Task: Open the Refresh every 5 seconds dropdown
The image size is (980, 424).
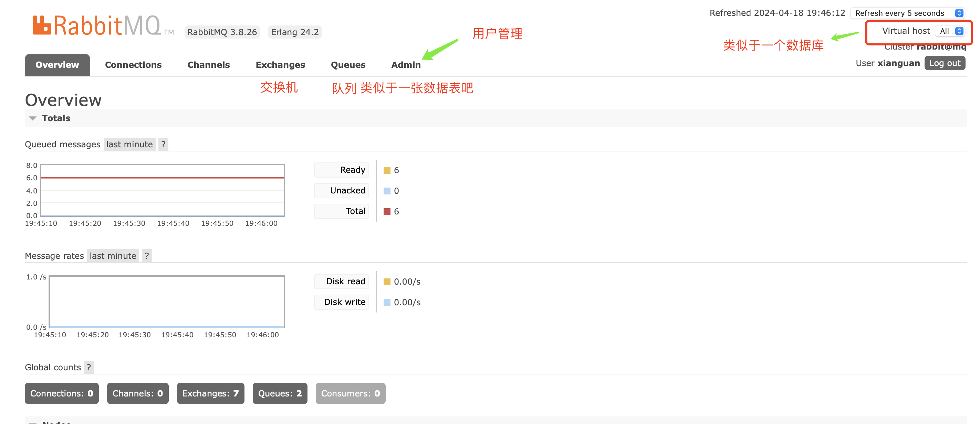Action: pos(908,13)
